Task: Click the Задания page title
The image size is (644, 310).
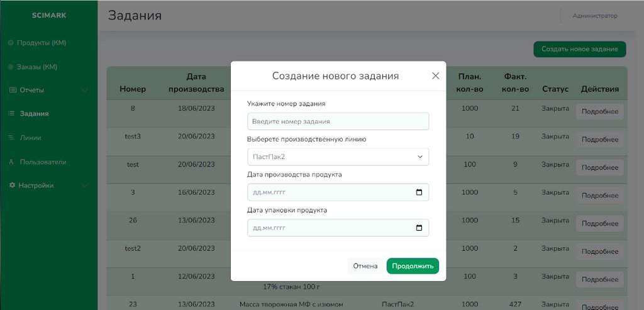Action: tap(135, 16)
